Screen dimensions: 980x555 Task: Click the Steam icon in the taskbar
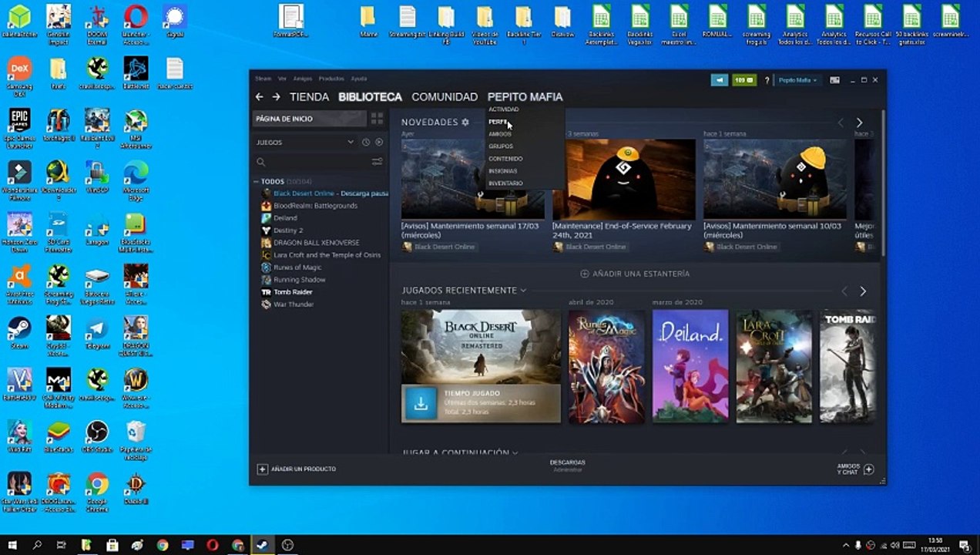coord(262,545)
